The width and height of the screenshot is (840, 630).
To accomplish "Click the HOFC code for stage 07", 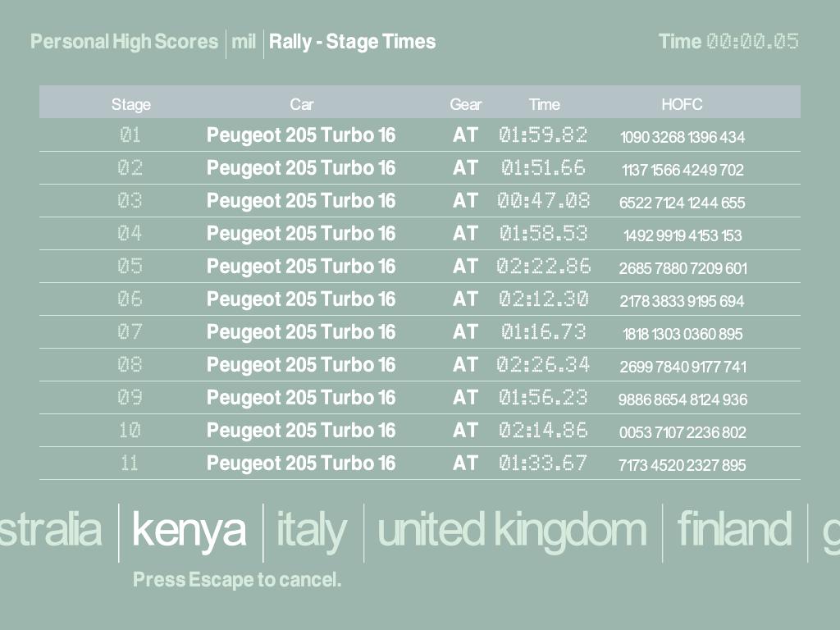I will pos(682,334).
